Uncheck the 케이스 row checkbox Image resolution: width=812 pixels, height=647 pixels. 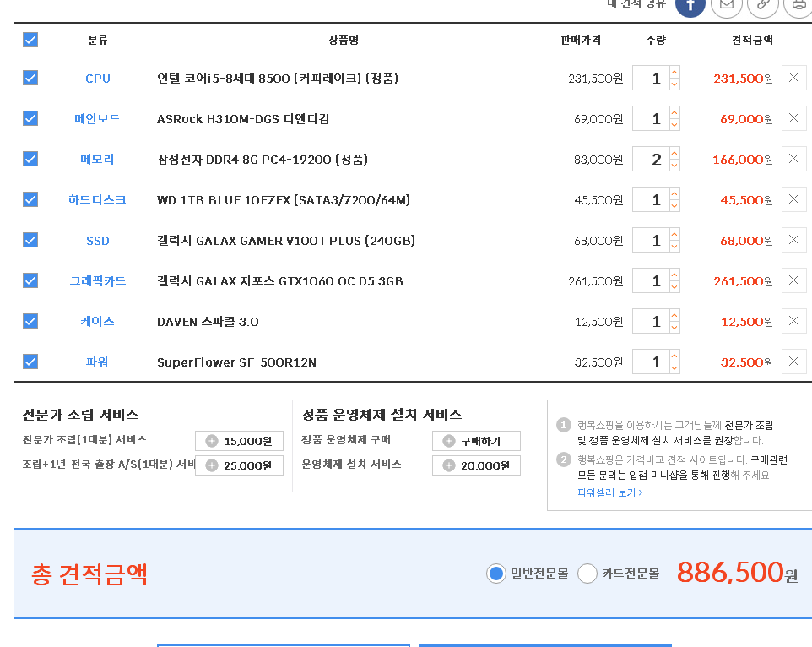point(30,321)
